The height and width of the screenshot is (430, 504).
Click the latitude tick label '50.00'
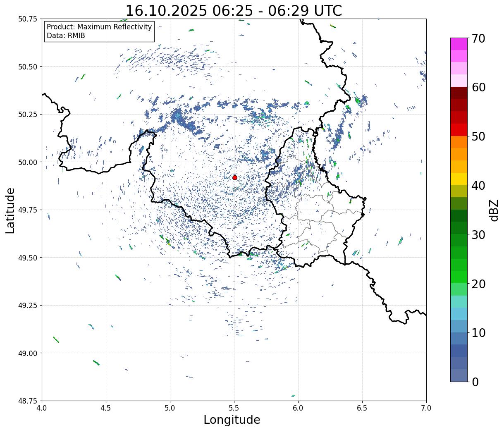pos(28,162)
